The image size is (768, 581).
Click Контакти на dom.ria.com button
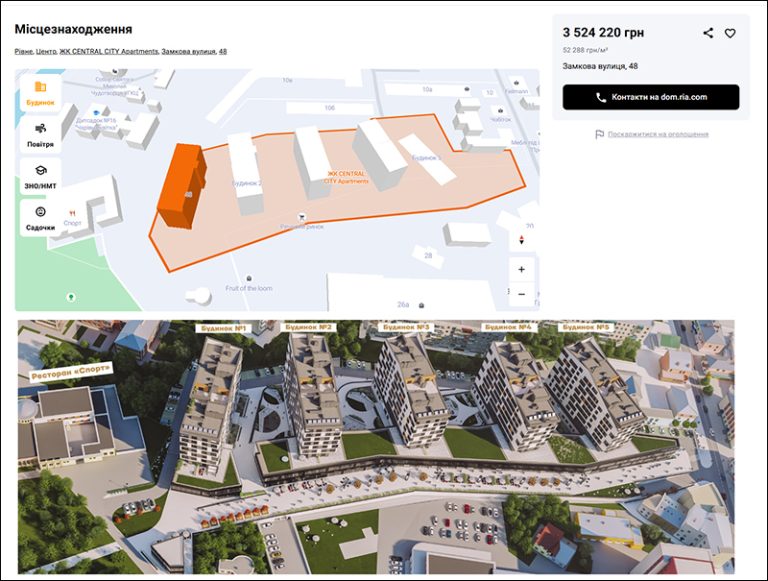[x=650, y=97]
